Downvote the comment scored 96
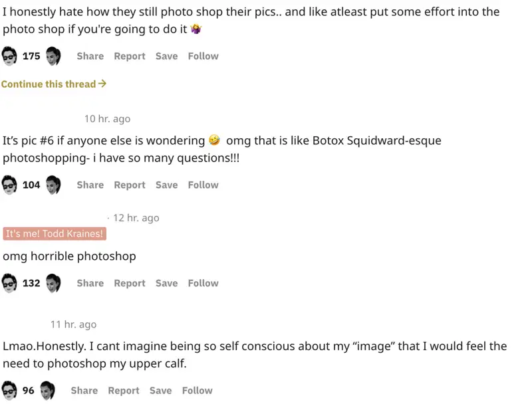 pyautogui.click(x=47, y=391)
